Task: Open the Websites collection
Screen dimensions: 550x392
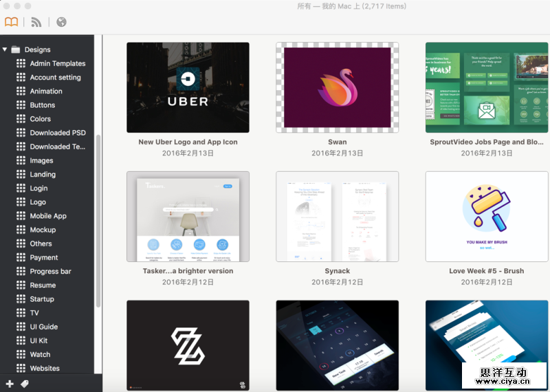Action: pyautogui.click(x=45, y=369)
